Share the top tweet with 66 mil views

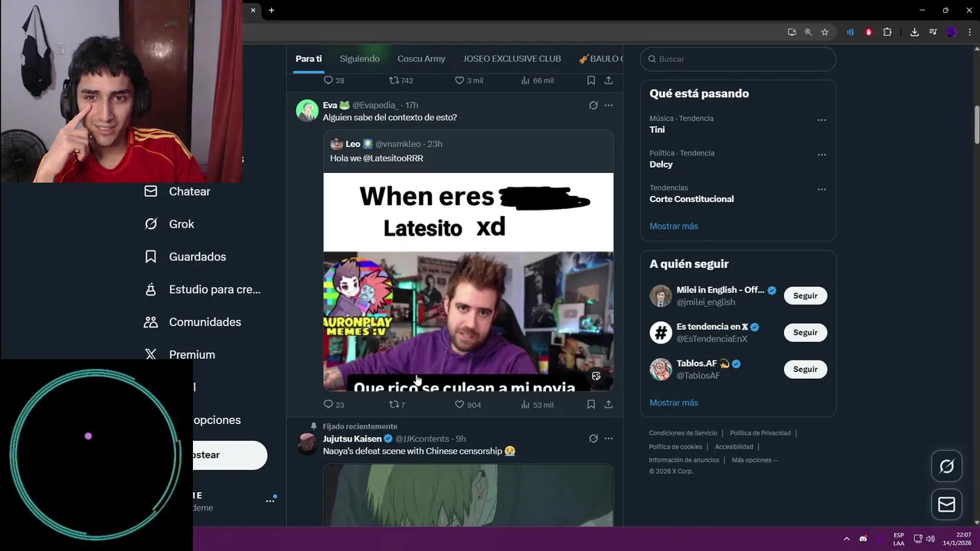point(609,80)
